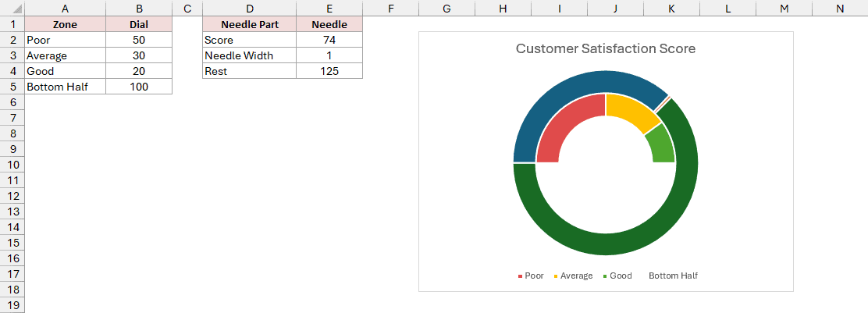
Task: Select row 19 header
Action: 12,305
